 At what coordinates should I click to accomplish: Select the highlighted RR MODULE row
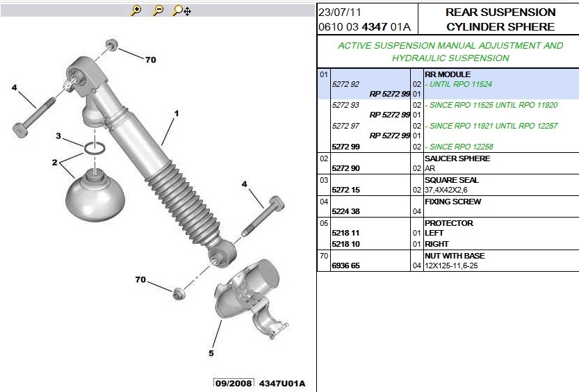[448, 84]
